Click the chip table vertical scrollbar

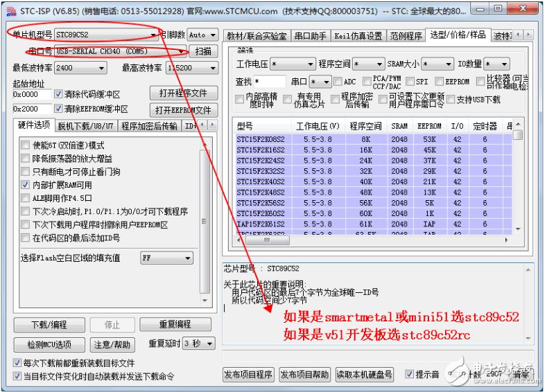pos(518,180)
